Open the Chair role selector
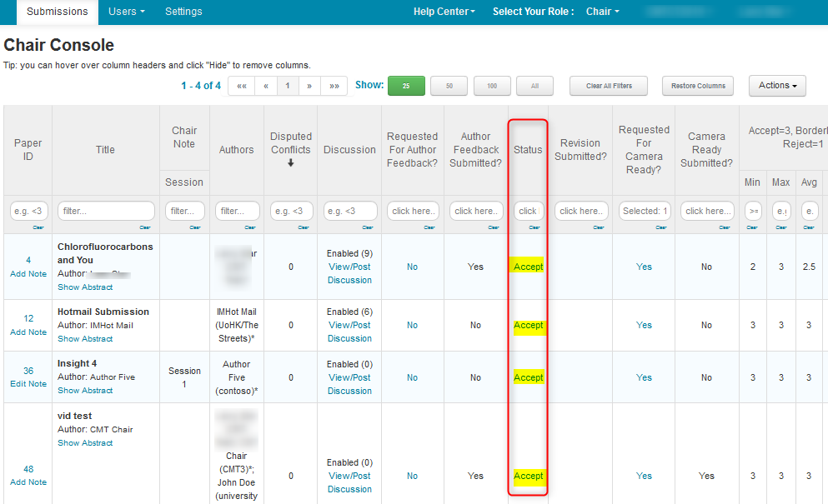This screenshot has height=504, width=828. tap(603, 12)
